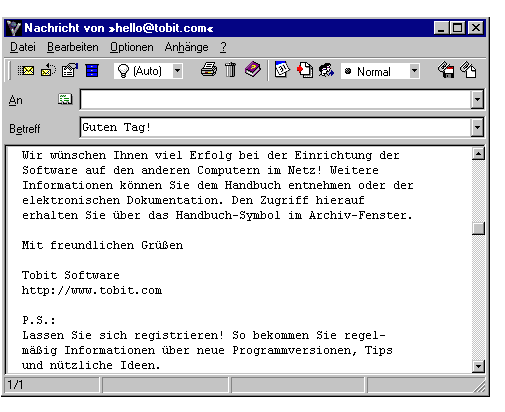Open the Anhänge menu

tap(186, 47)
